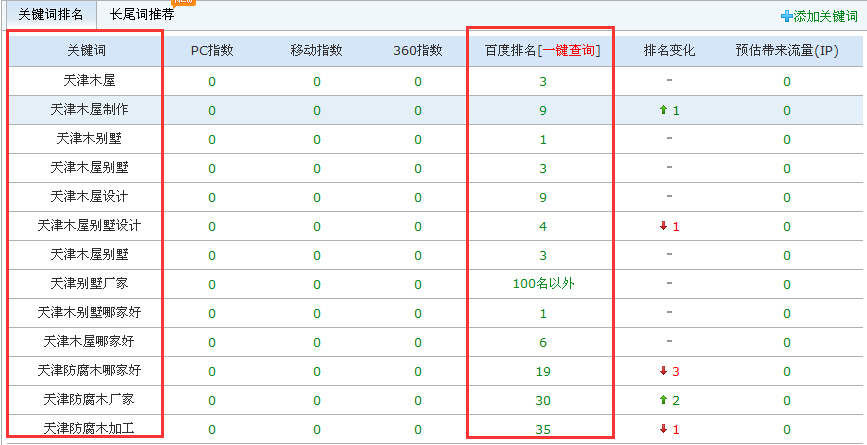Click red down arrow in 天津木屋别墅设计 row
The image size is (867, 445).
pos(663,226)
